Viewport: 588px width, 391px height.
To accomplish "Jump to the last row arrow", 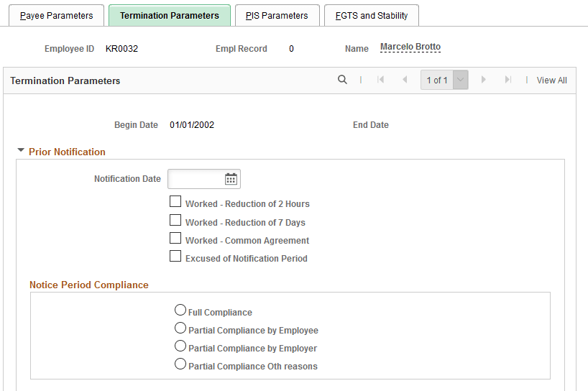I will [507, 80].
